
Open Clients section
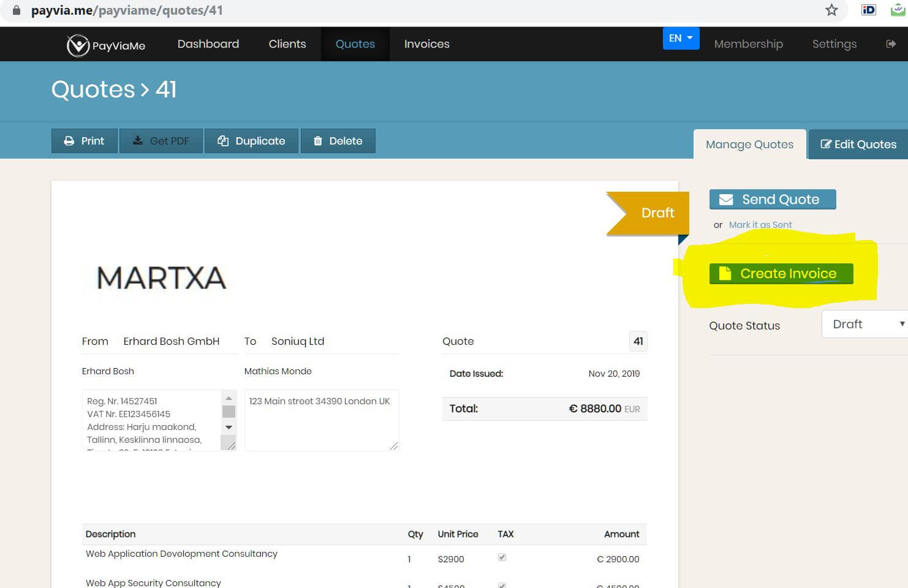click(287, 44)
